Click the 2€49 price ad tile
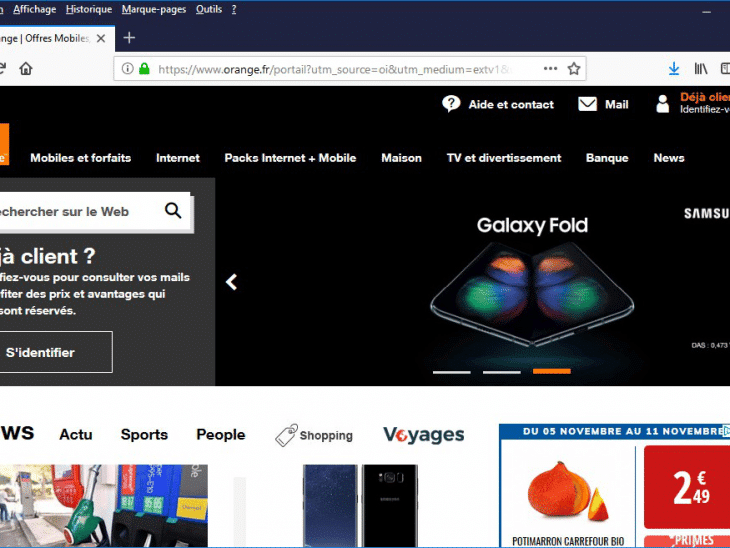The image size is (730, 548). click(x=687, y=487)
